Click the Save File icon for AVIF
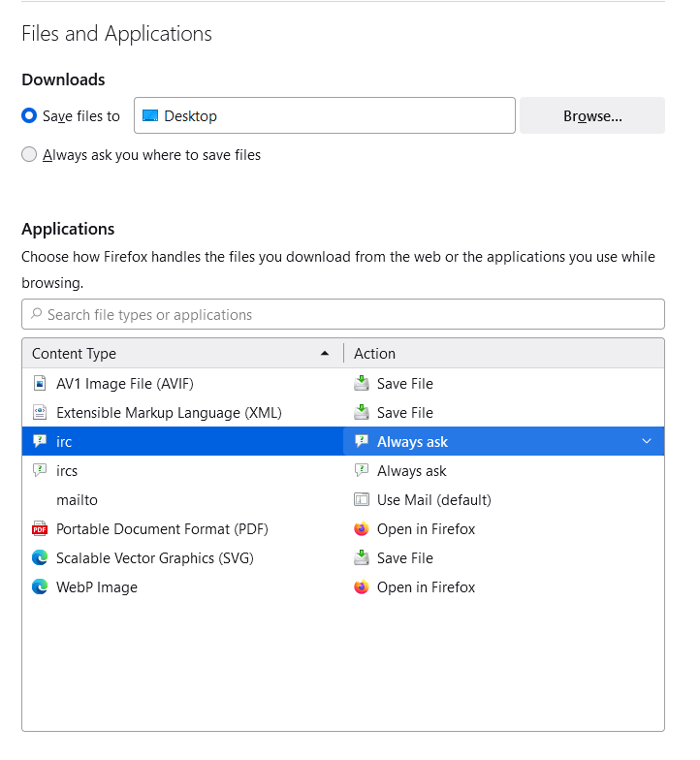This screenshot has width=700, height=760. (361, 384)
